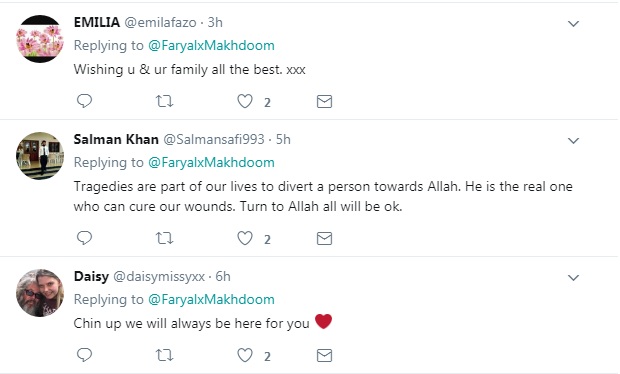Open more options for EMILIA's tweet
Image resolution: width=620 pixels, height=374 pixels.
pyautogui.click(x=573, y=24)
